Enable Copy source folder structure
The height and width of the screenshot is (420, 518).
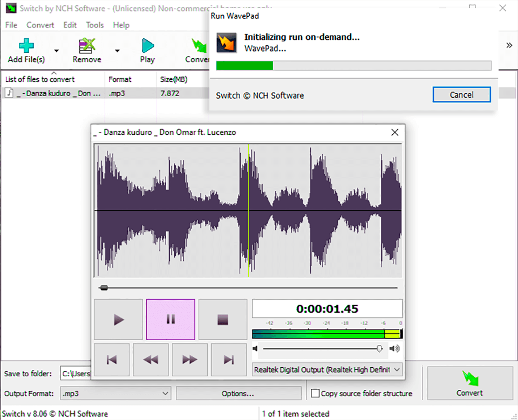pos(315,394)
